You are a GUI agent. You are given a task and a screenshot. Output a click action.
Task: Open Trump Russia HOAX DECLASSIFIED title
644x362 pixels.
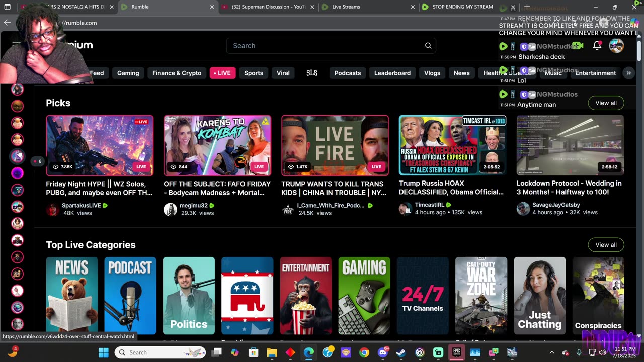451,188
